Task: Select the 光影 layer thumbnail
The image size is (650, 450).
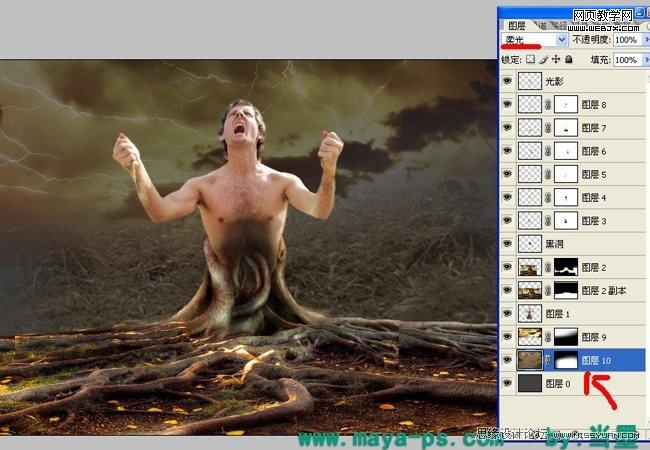Action: point(530,81)
